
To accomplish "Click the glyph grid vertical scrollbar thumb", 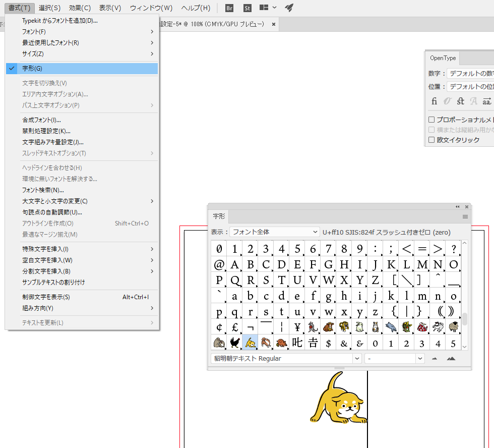I will pyautogui.click(x=464, y=319).
